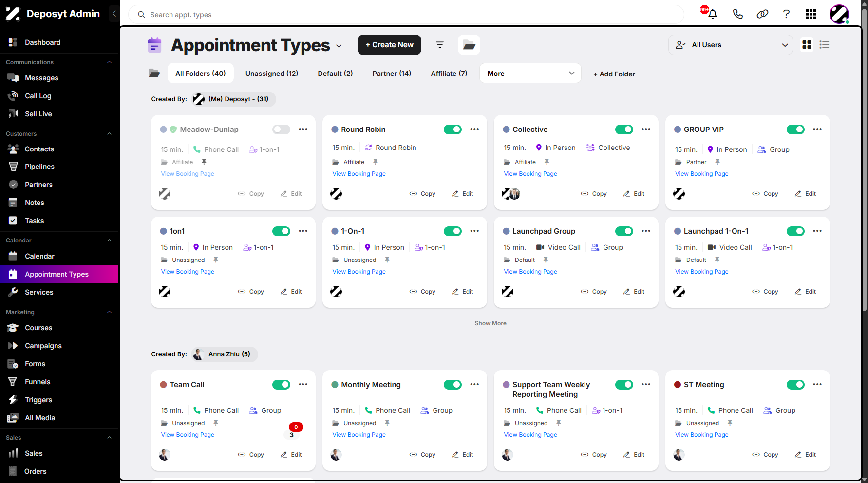This screenshot has width=868, height=483.
Task: Switch to grid view layout
Action: tap(807, 45)
